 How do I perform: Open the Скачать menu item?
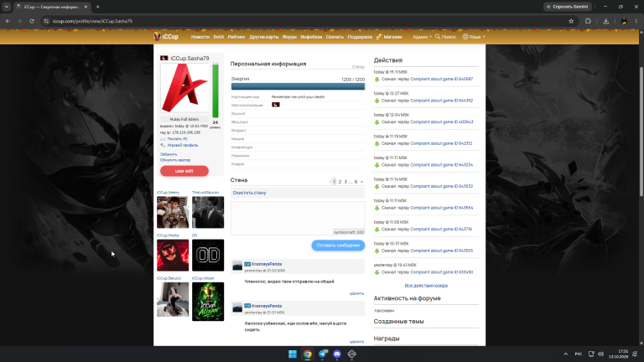(335, 37)
